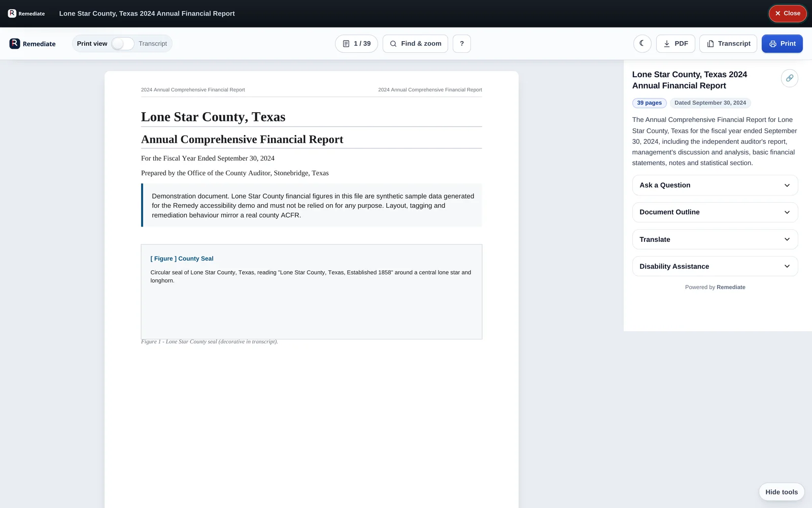Image resolution: width=812 pixels, height=508 pixels.
Task: Click the Annual Comprehensive Financial Report heading
Action: coord(242,140)
